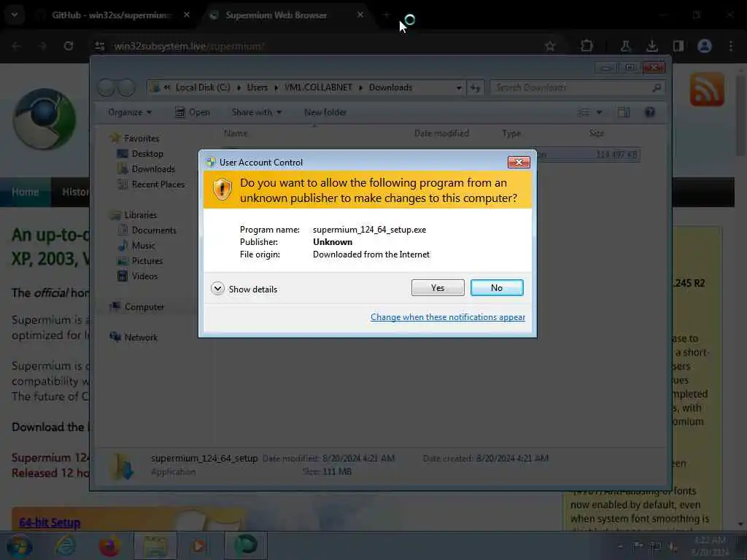Open Change when these notifications appear link
The width and height of the screenshot is (747, 560).
point(448,317)
